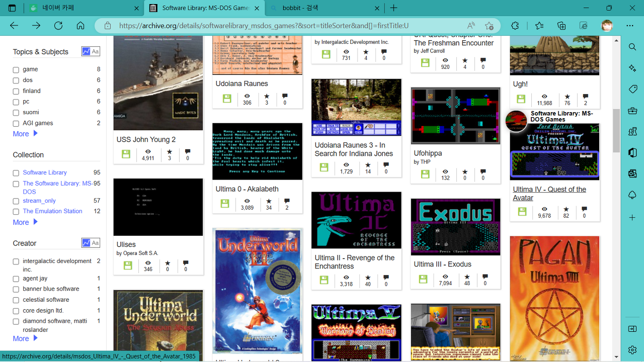Screen dimensions: 644x362
Task: Open the sidebar Outlook icon
Action: pos(632,173)
